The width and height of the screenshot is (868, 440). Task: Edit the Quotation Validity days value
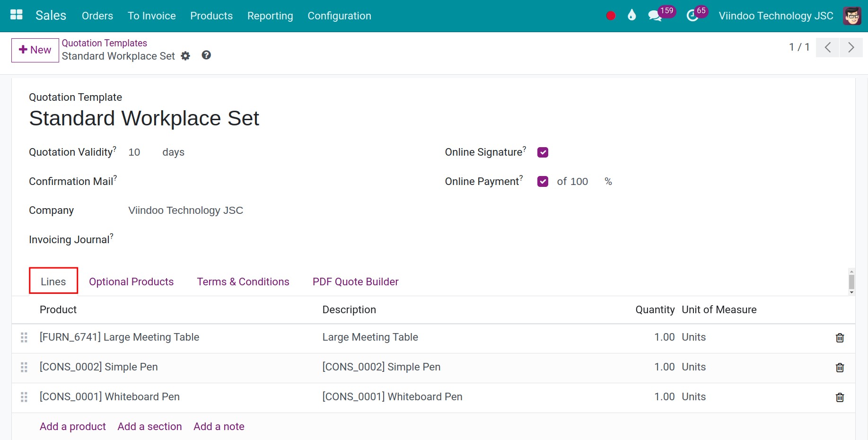coord(134,152)
